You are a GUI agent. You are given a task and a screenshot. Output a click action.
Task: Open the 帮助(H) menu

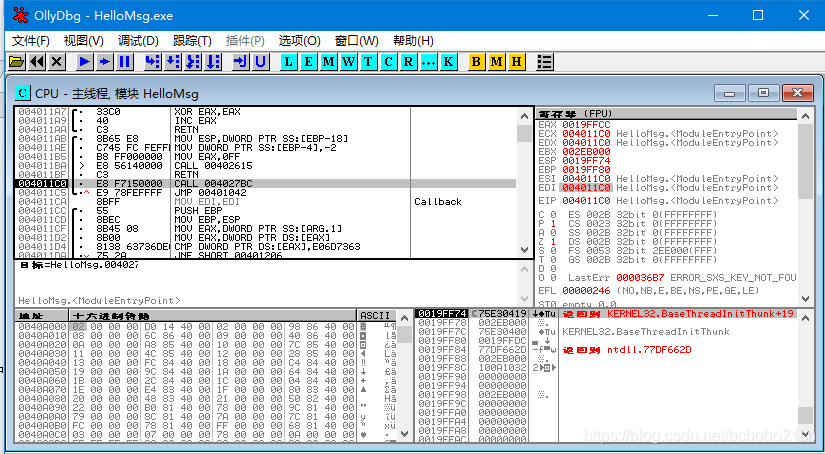pos(413,41)
